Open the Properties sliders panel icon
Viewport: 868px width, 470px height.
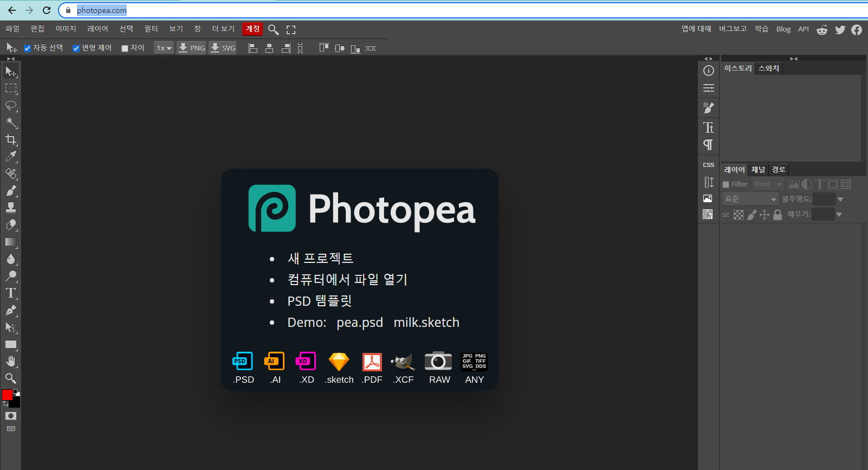708,88
